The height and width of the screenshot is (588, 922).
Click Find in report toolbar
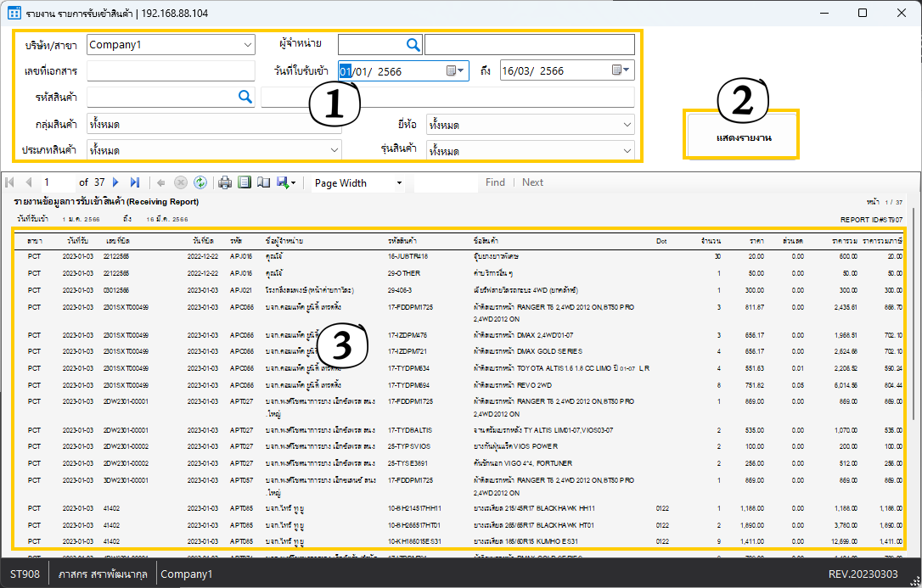[495, 182]
